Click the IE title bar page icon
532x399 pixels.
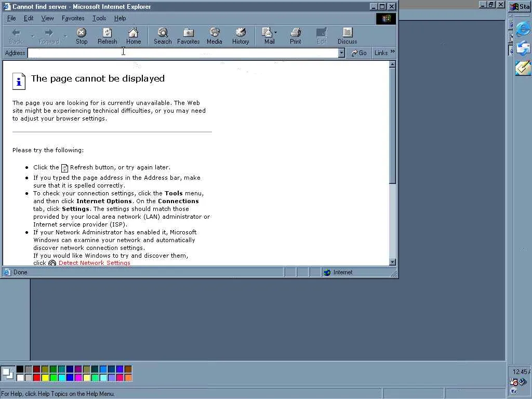tap(7, 6)
